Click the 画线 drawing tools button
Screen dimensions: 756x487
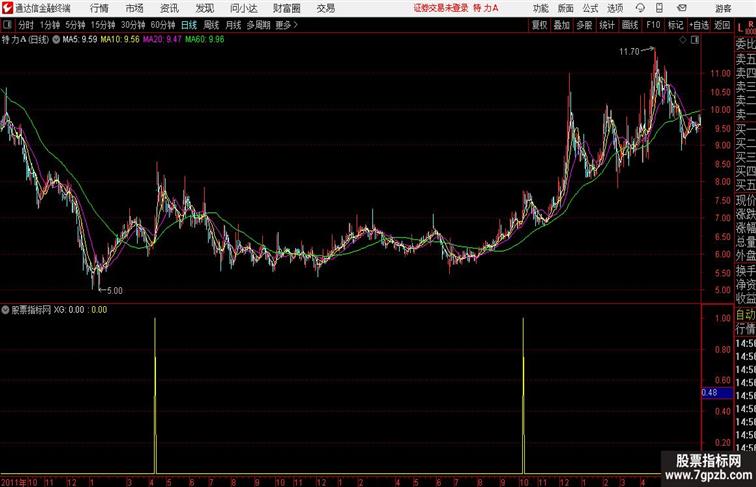click(630, 25)
